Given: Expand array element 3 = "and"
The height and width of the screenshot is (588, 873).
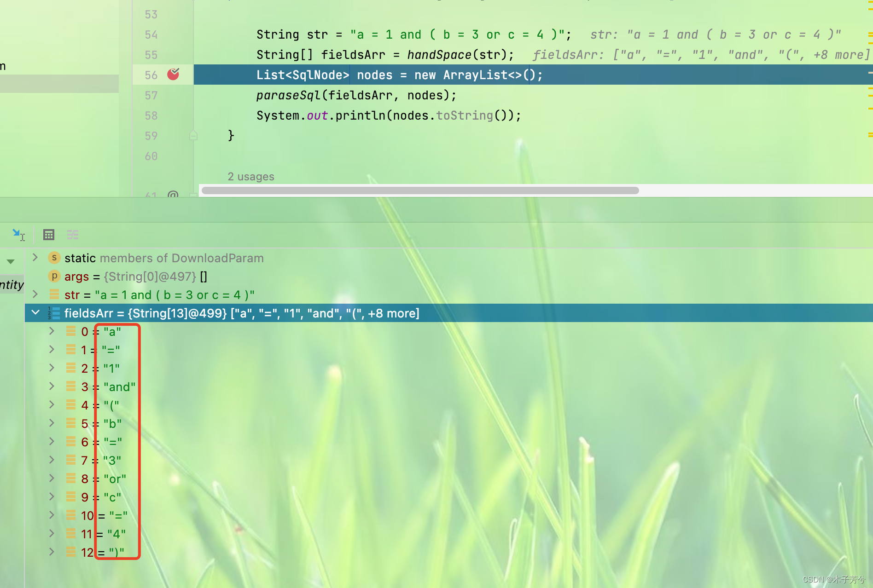Looking at the screenshot, I should point(52,386).
